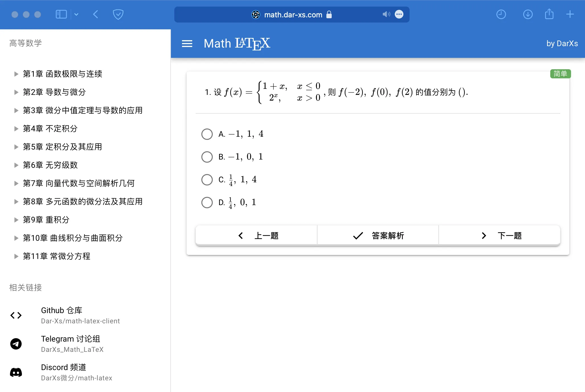Click the 相关链接 section heading
Screen dimensions: 585x392
click(x=26, y=287)
